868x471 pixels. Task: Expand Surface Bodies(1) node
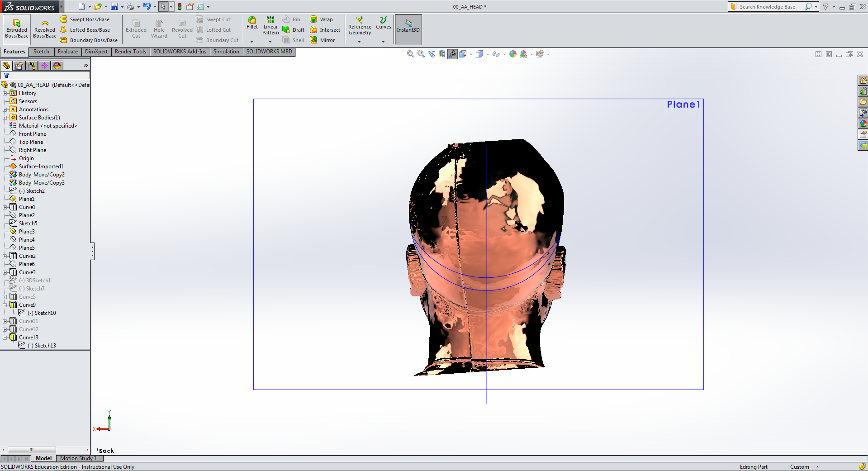point(5,118)
